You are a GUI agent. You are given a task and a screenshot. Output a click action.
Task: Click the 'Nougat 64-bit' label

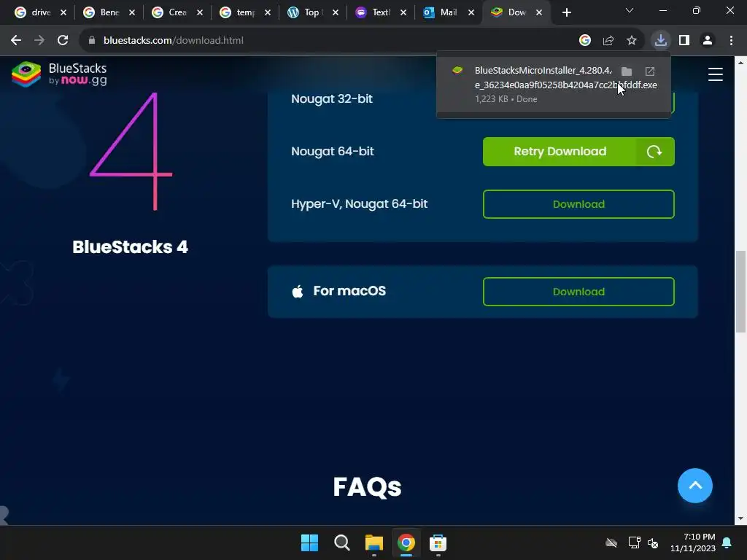pos(333,152)
